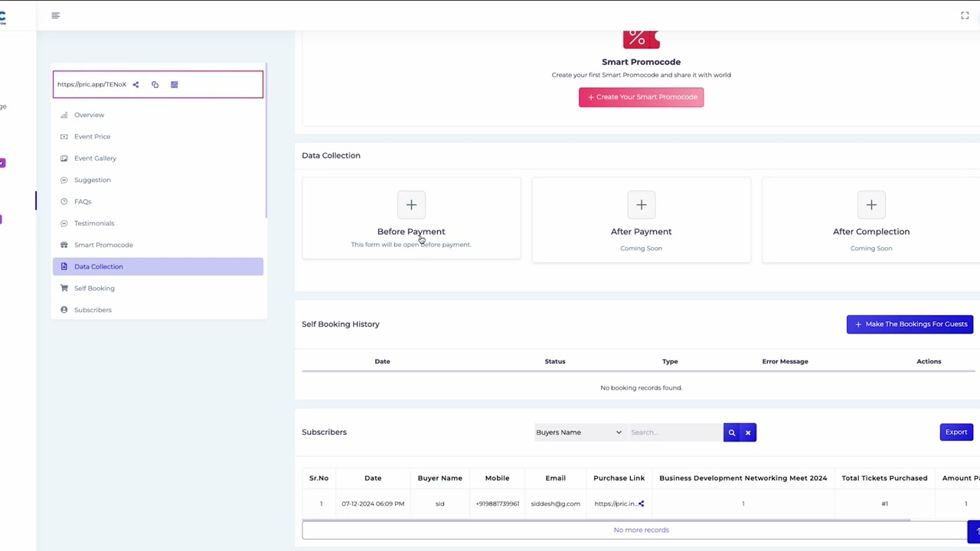The width and height of the screenshot is (980, 551).
Task: Click the Before Payment card title
Action: click(411, 232)
